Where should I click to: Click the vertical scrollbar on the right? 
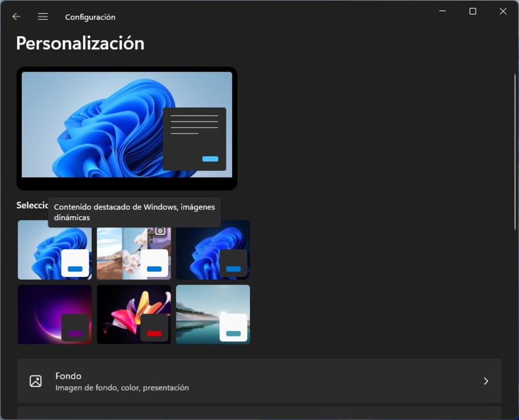[514, 151]
